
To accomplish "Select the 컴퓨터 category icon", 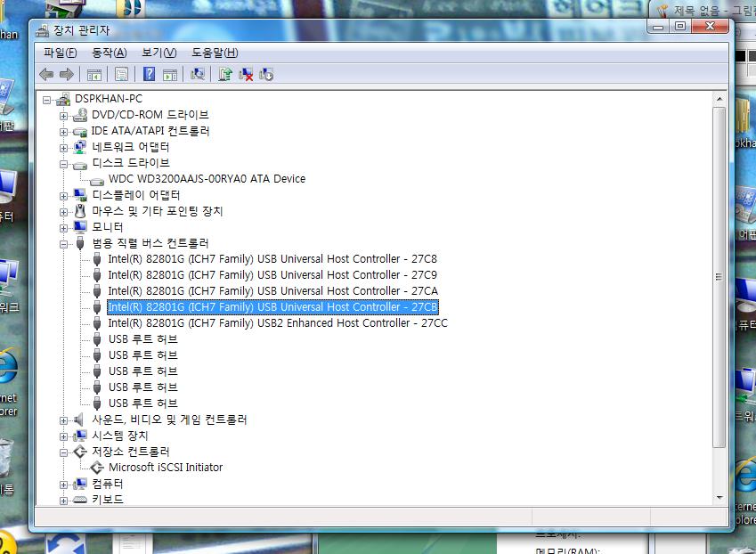I will click(x=80, y=485).
